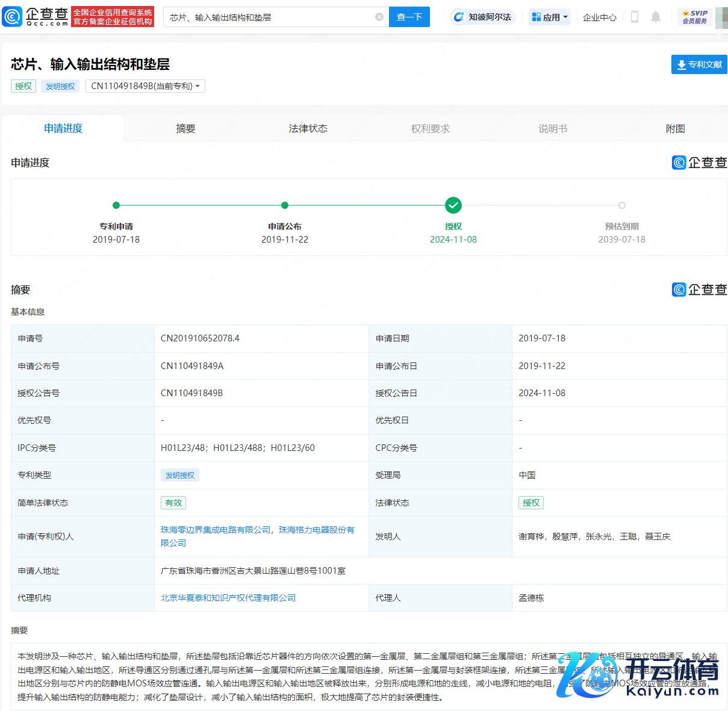The image size is (728, 711).
Task: Switch to the 法律状态 tab
Action: click(x=308, y=128)
